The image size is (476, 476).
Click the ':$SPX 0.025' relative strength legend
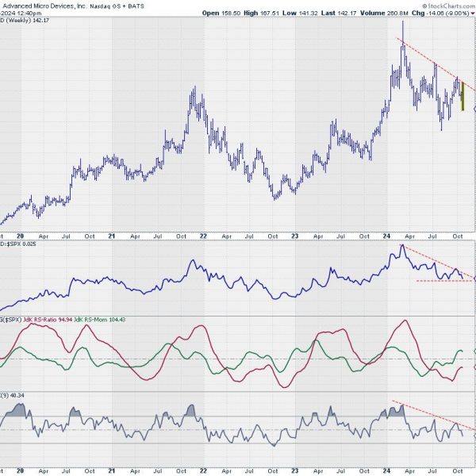tap(18, 244)
